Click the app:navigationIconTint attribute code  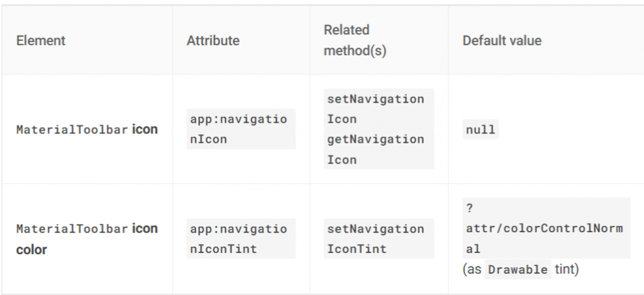(x=241, y=239)
